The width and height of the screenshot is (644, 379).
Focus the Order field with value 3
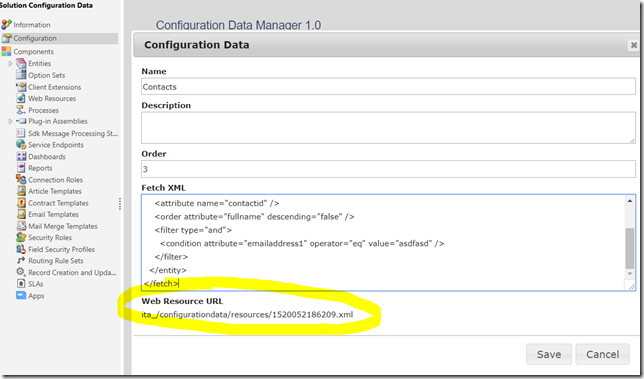coord(388,169)
